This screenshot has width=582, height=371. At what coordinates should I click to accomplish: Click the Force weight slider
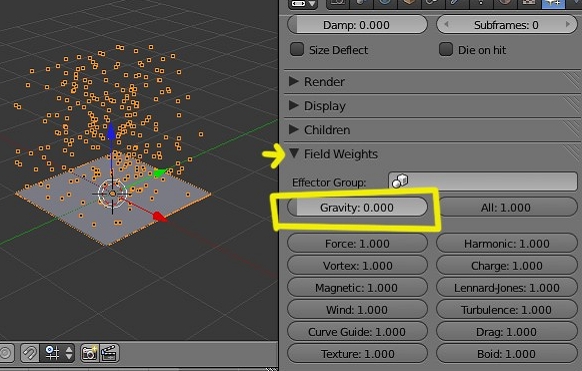tap(357, 243)
